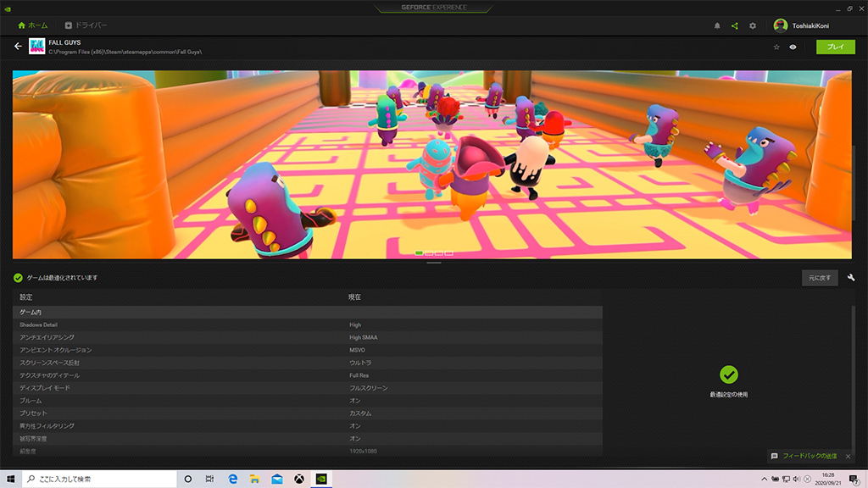Click the High SMAA value
The width and height of the screenshot is (868, 488).
(363, 337)
